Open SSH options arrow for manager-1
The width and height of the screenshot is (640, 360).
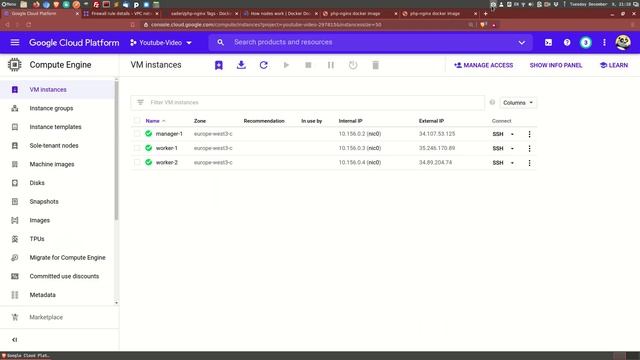[x=512, y=134]
